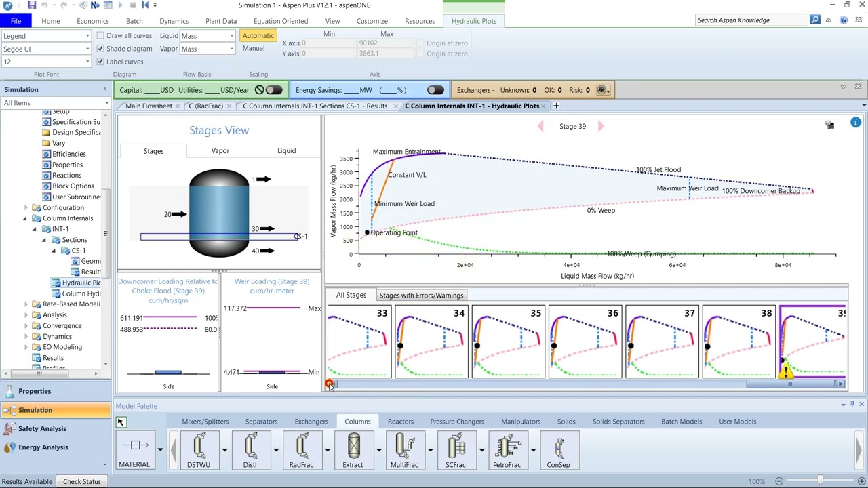868x488 pixels.
Task: Click the Exchangers settings gear icon
Action: [x=602, y=90]
